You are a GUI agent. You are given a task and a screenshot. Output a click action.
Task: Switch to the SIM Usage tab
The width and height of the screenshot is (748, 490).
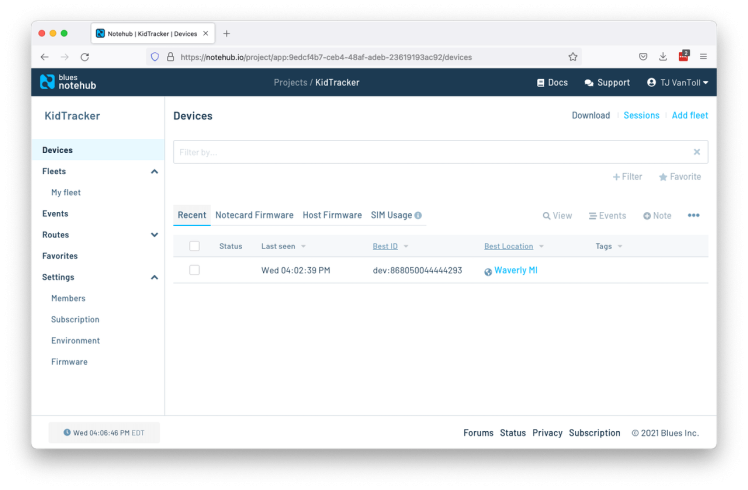click(x=391, y=215)
